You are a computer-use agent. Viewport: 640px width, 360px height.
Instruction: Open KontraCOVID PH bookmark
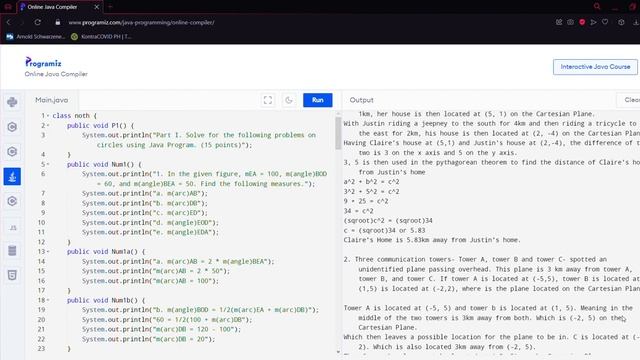point(101,37)
